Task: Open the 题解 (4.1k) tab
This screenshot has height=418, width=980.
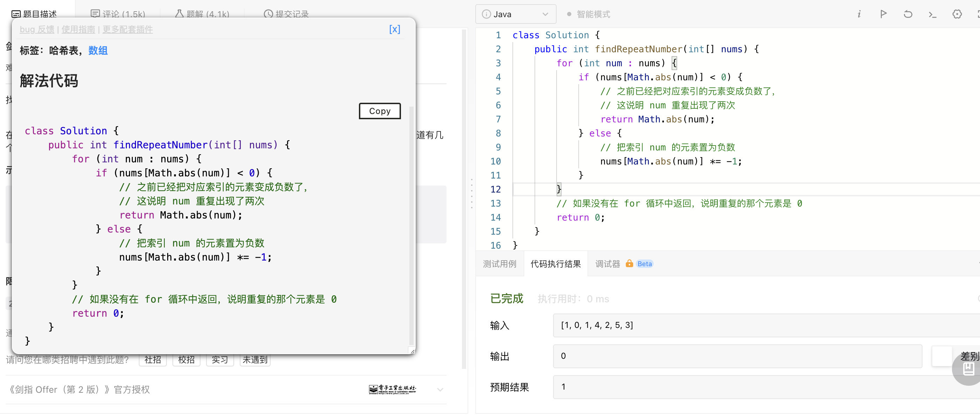Action: tap(202, 14)
